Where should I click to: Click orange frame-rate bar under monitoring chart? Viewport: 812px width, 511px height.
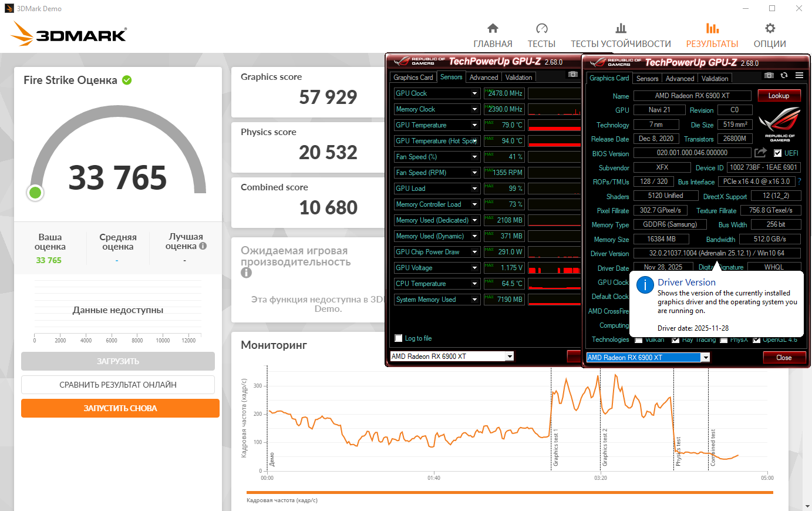[x=510, y=493]
